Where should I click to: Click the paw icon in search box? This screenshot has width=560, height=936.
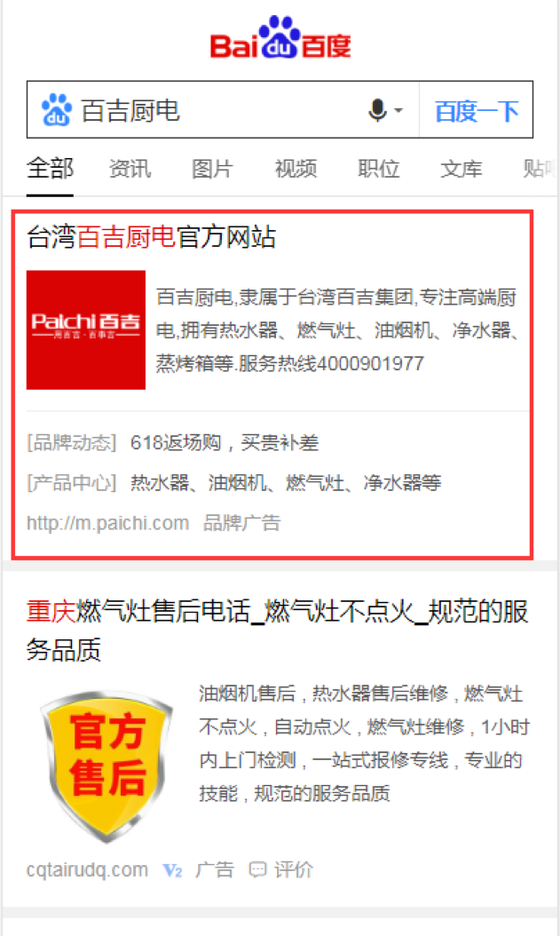coord(57,110)
